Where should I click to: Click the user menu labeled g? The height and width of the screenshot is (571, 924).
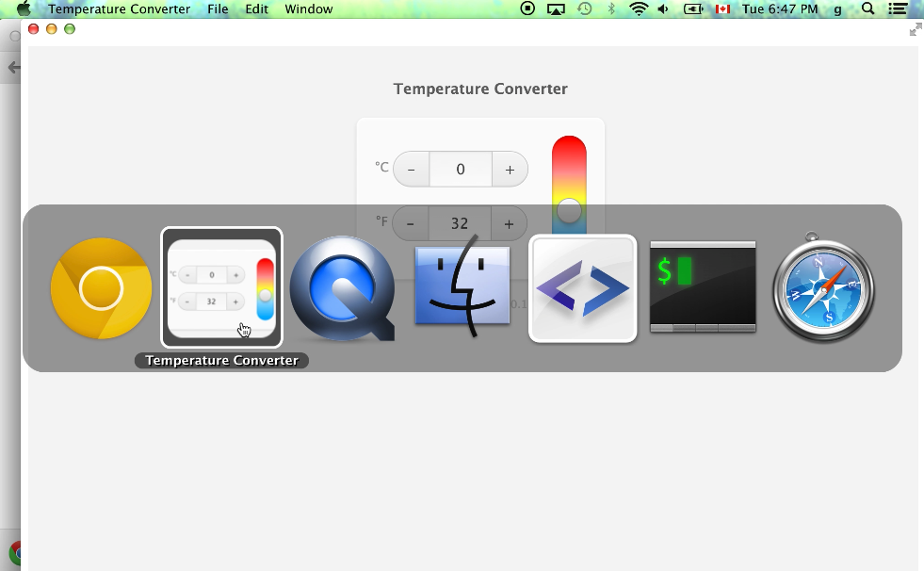pyautogui.click(x=837, y=9)
